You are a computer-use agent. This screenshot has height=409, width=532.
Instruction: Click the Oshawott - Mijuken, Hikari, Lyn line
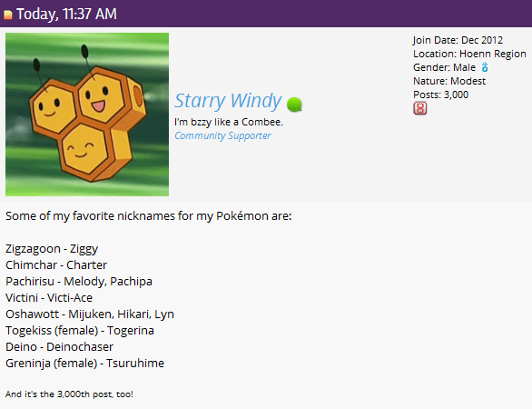[x=90, y=314]
